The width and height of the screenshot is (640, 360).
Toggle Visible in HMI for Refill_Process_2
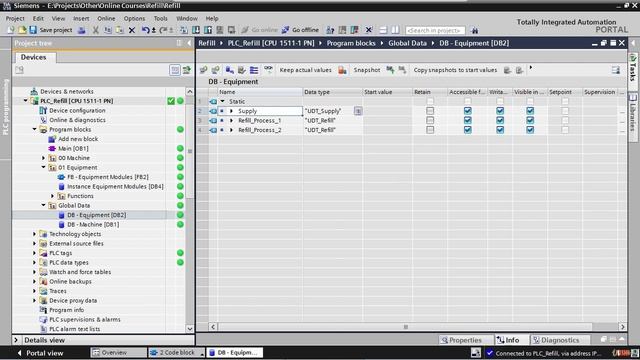[530, 130]
